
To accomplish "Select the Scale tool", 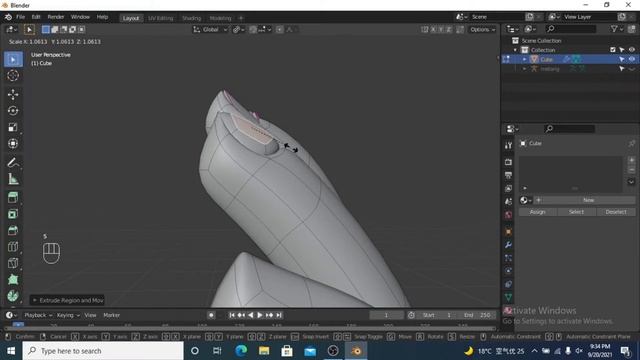I will click(x=13, y=127).
